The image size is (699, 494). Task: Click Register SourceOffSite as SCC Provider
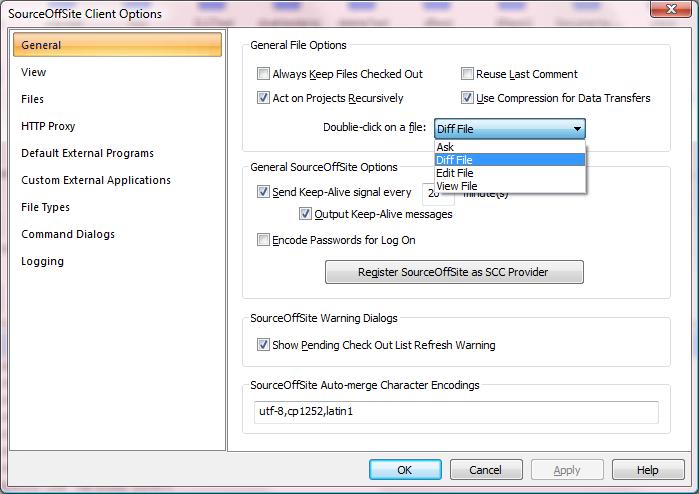tap(454, 272)
